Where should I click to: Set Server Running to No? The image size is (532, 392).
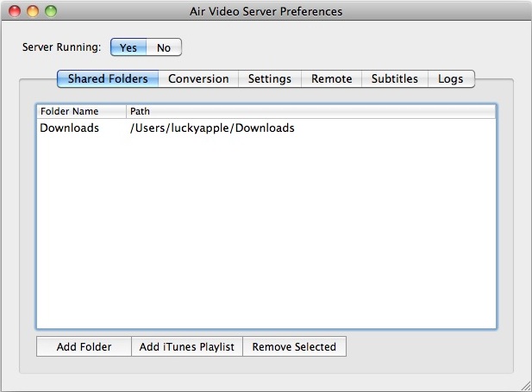coord(164,47)
